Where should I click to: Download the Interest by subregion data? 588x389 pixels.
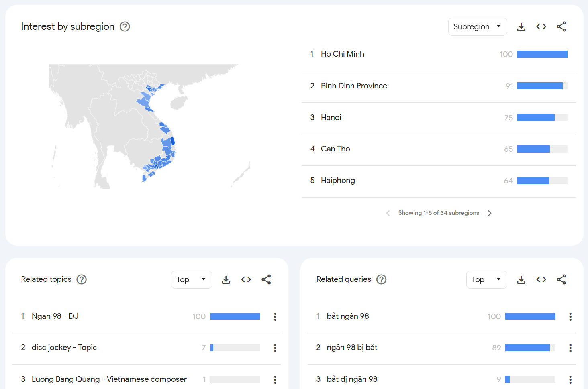click(521, 27)
